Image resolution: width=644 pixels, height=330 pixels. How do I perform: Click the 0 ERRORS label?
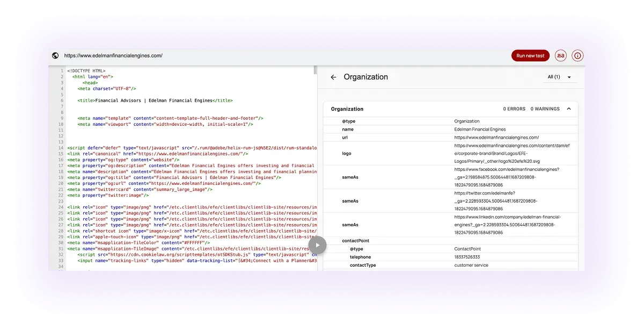(514, 109)
